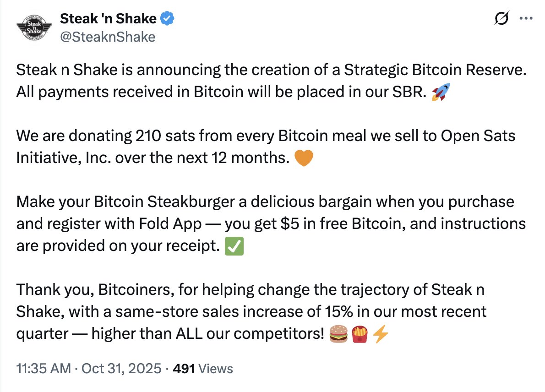The height and width of the screenshot is (392, 545).
Task: Click the orange heart emoji
Action: pyautogui.click(x=304, y=158)
